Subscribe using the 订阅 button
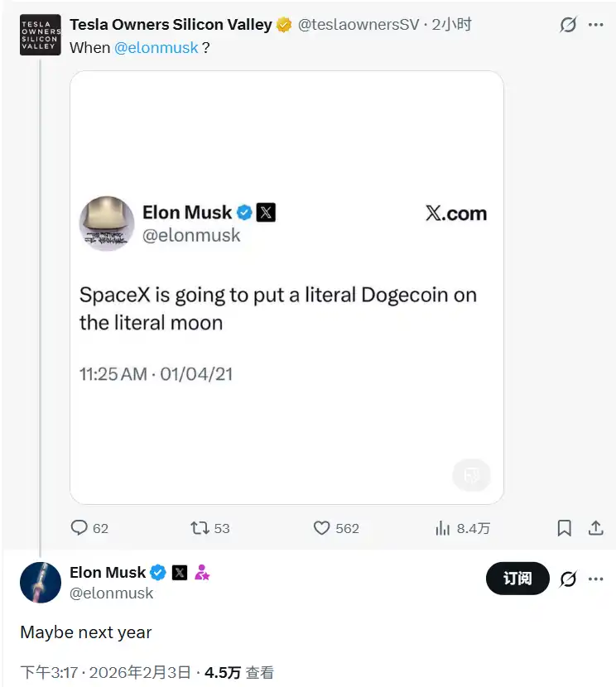 (x=517, y=579)
